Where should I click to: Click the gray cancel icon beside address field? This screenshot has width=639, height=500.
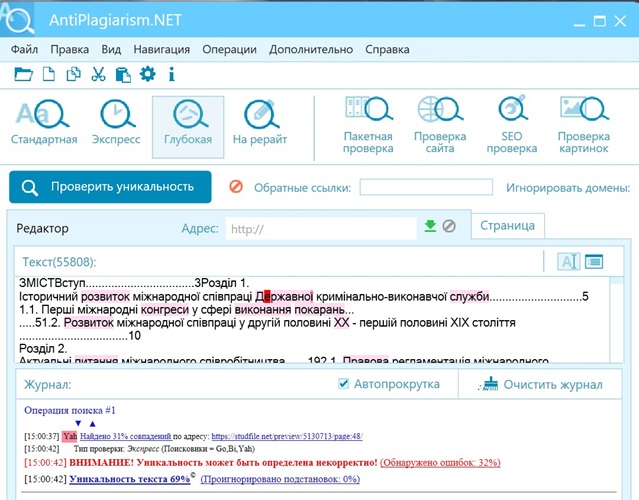449,226
